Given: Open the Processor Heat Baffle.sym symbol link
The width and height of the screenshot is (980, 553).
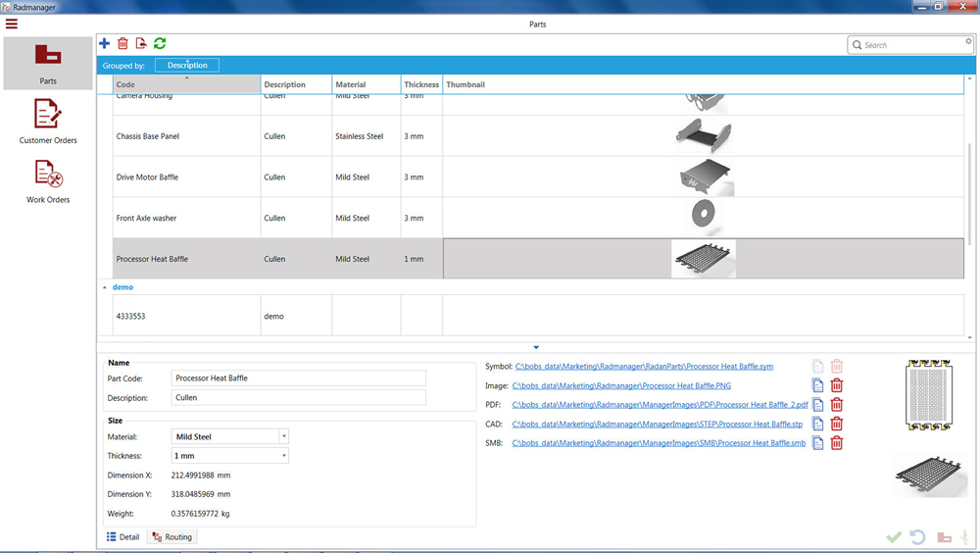Looking at the screenshot, I should [x=644, y=367].
